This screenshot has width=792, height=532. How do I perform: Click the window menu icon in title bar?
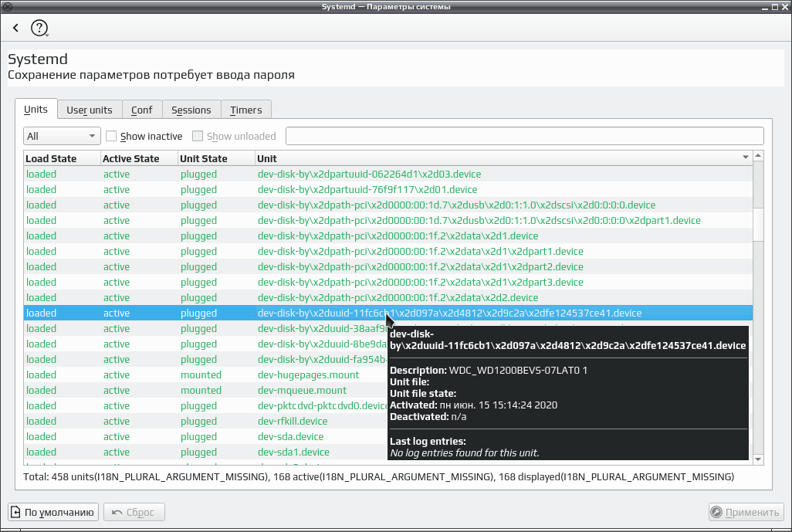click(7, 7)
